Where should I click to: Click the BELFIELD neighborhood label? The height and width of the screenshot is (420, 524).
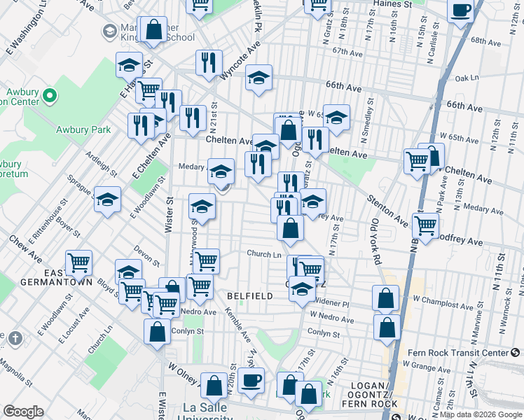pyautogui.click(x=250, y=296)
